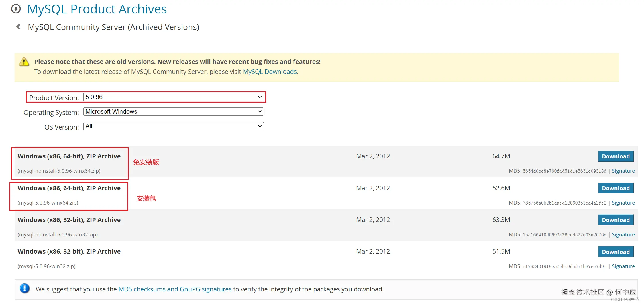The width and height of the screenshot is (644, 304).
Task: Click the blue info exclamation icon
Action: click(25, 288)
